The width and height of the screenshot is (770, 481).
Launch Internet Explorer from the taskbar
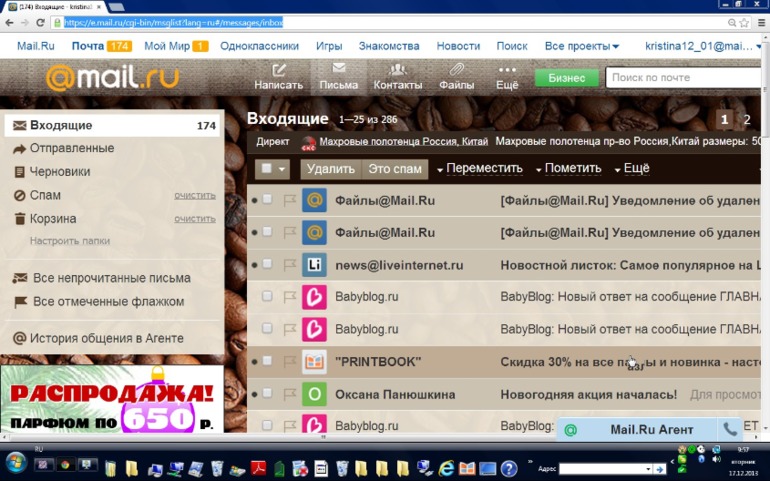click(446, 468)
